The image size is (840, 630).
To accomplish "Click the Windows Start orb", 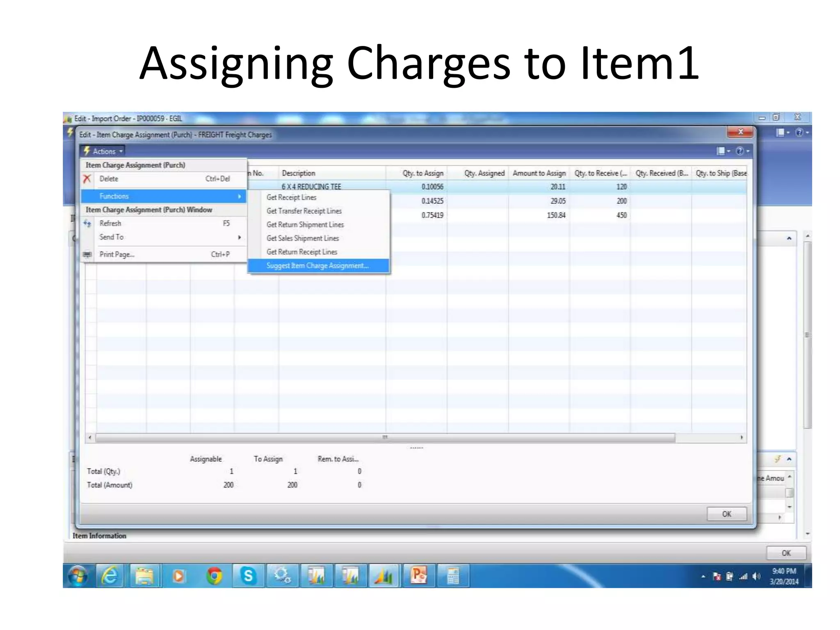I will 78,576.
